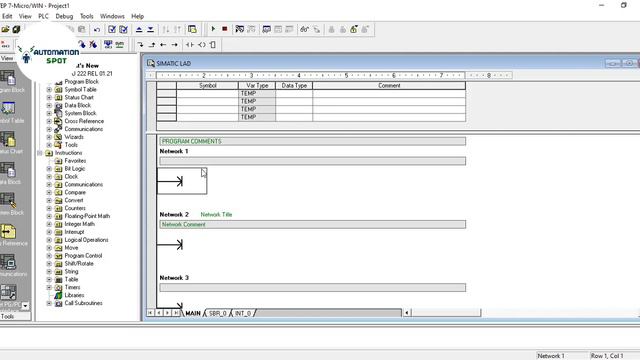Click the Network Title link of Network 2

coord(216,214)
